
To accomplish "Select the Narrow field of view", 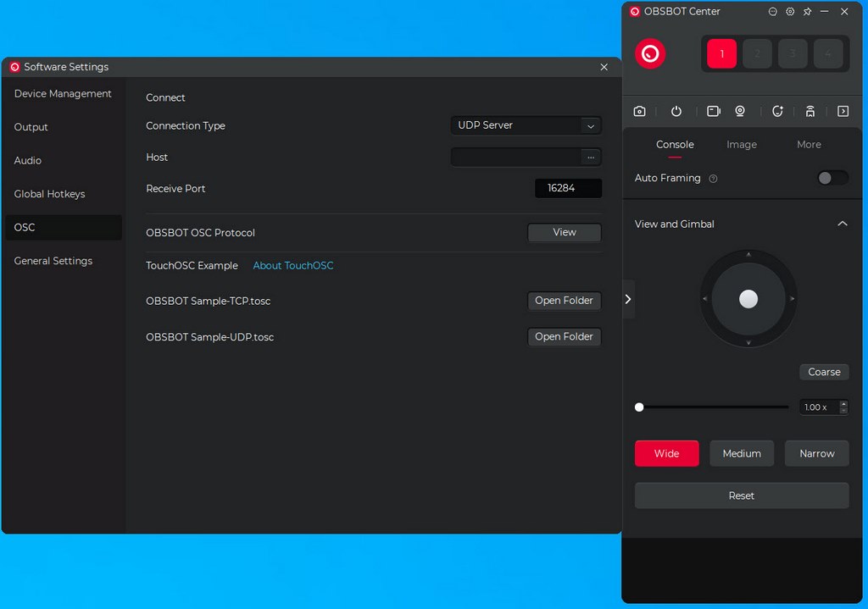I will tap(817, 453).
